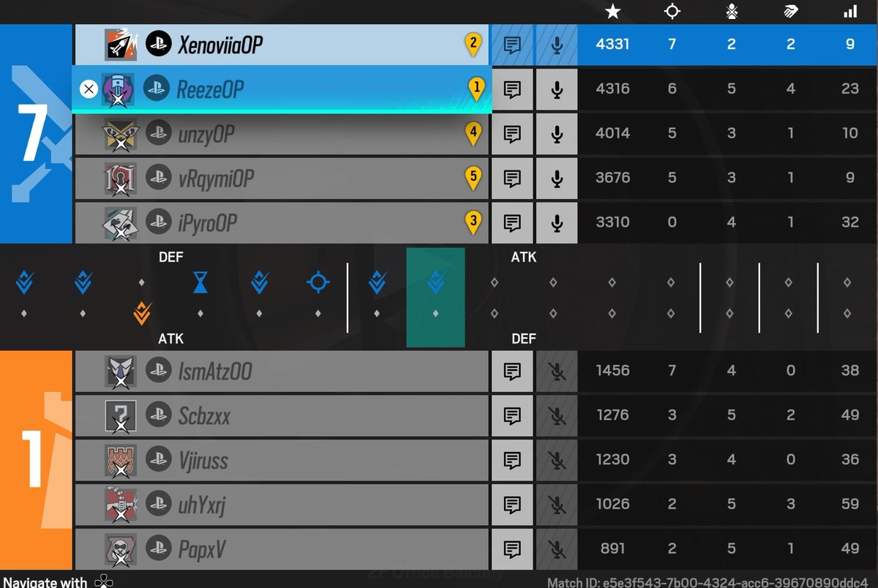Viewport: 878px width, 588px height.
Task: Open text chat options for PapxV
Action: click(512, 549)
